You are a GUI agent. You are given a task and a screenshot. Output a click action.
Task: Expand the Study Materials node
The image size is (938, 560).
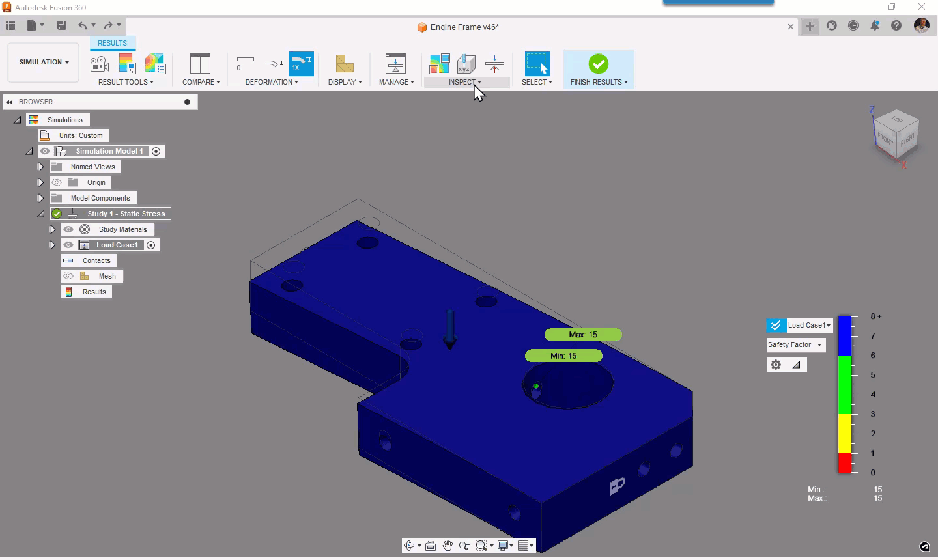[x=52, y=229]
